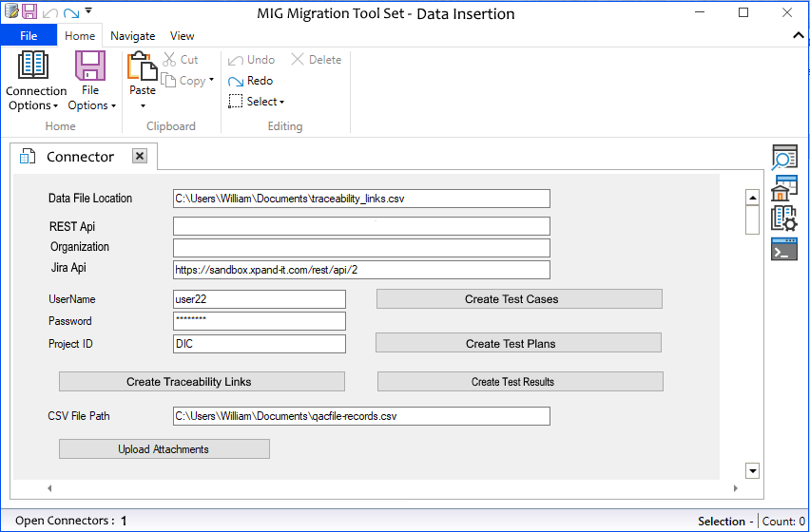Open the Customize Quick Access Toolbar dropdown
Image resolution: width=810 pixels, height=532 pixels.
[88, 10]
